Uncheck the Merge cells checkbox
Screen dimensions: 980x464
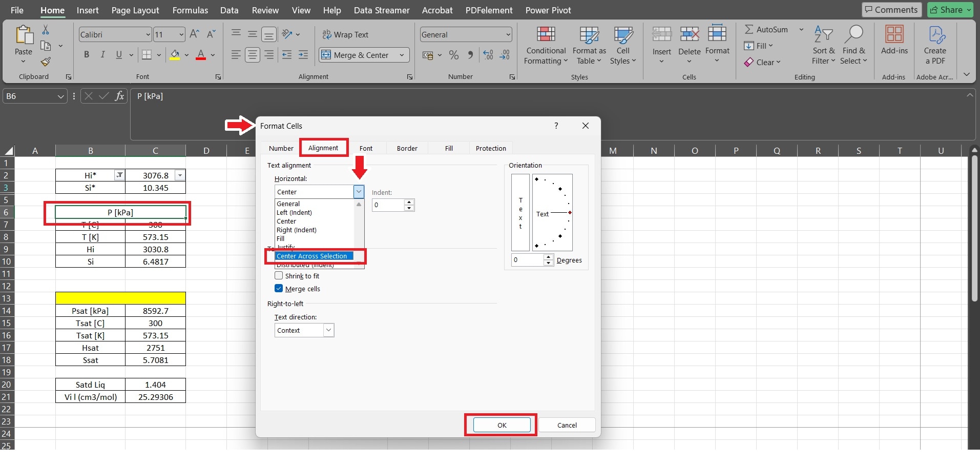[x=279, y=289]
